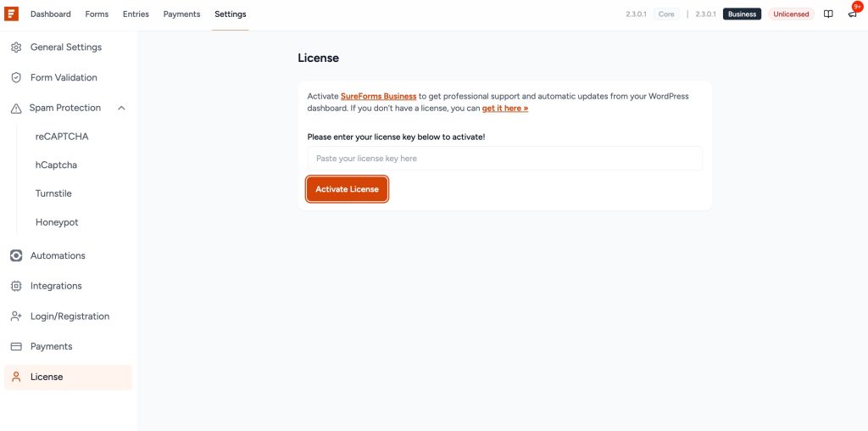Image resolution: width=868 pixels, height=431 pixels.
Task: Select reCAPTCHA in the sidebar
Action: [62, 137]
